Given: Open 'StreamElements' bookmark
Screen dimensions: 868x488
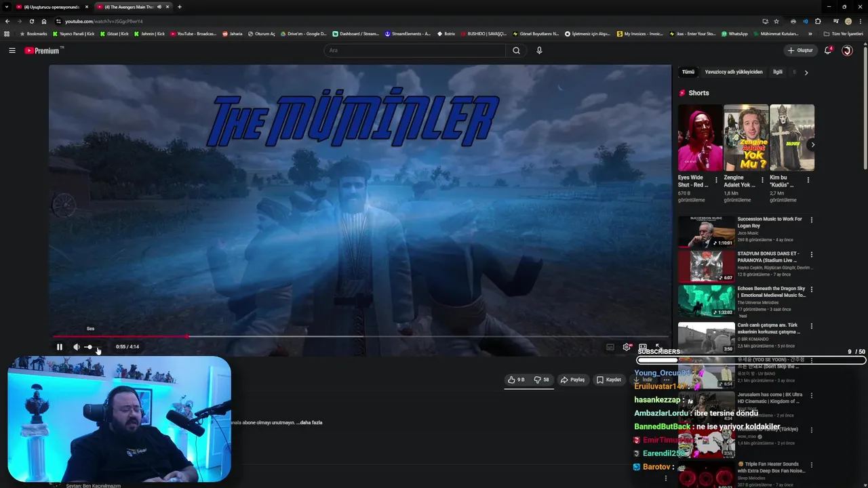Looking at the screenshot, I should click(408, 33).
